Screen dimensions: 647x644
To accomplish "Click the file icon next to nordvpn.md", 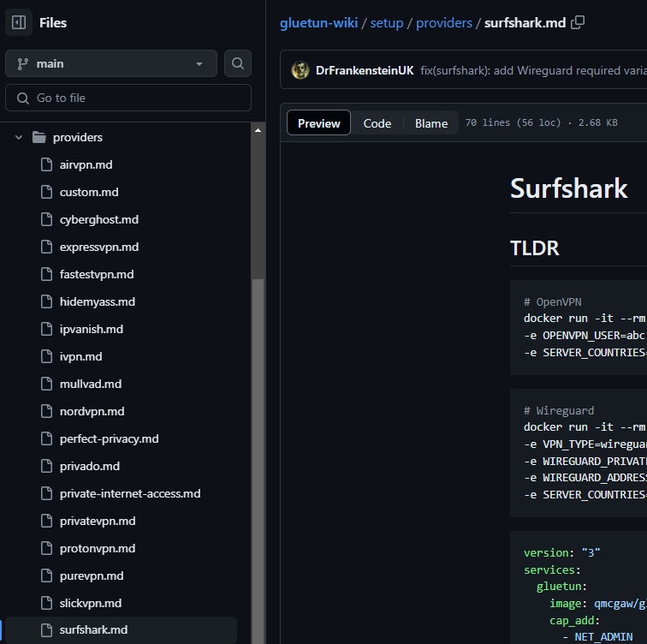I will click(46, 411).
